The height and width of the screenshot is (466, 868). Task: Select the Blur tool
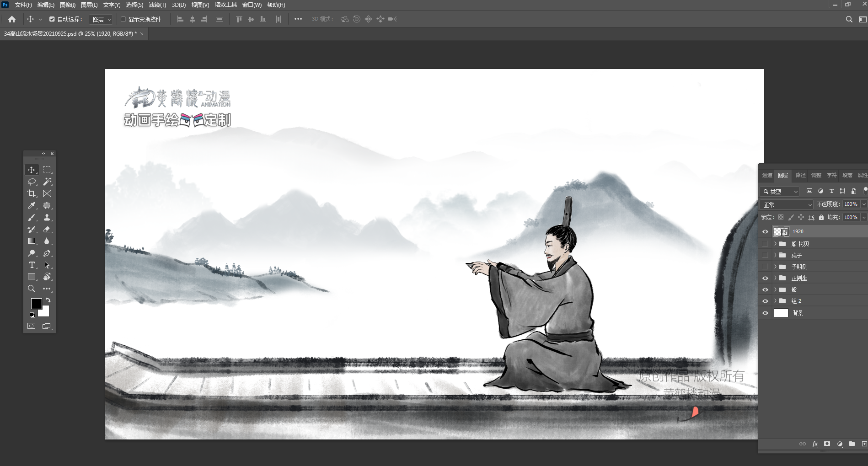pyautogui.click(x=47, y=241)
